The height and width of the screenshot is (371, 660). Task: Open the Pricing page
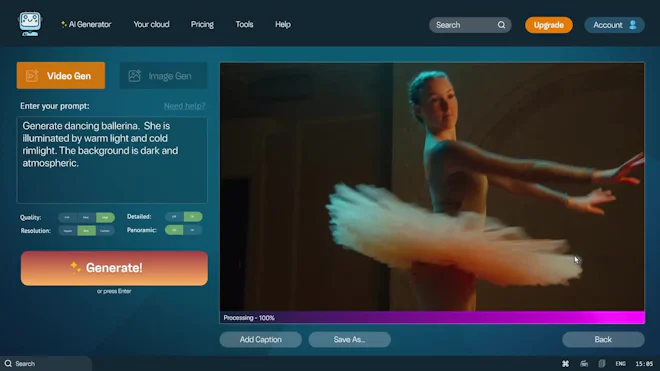click(202, 24)
